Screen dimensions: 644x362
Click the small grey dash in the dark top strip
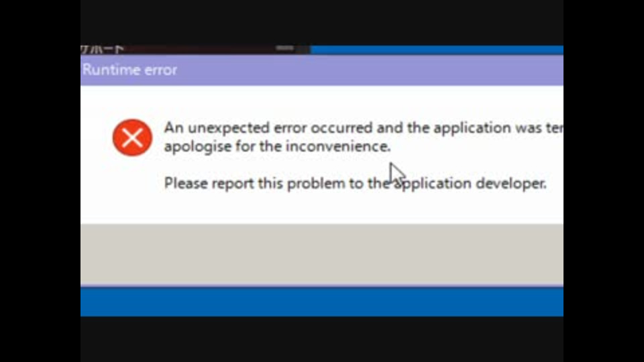point(284,48)
